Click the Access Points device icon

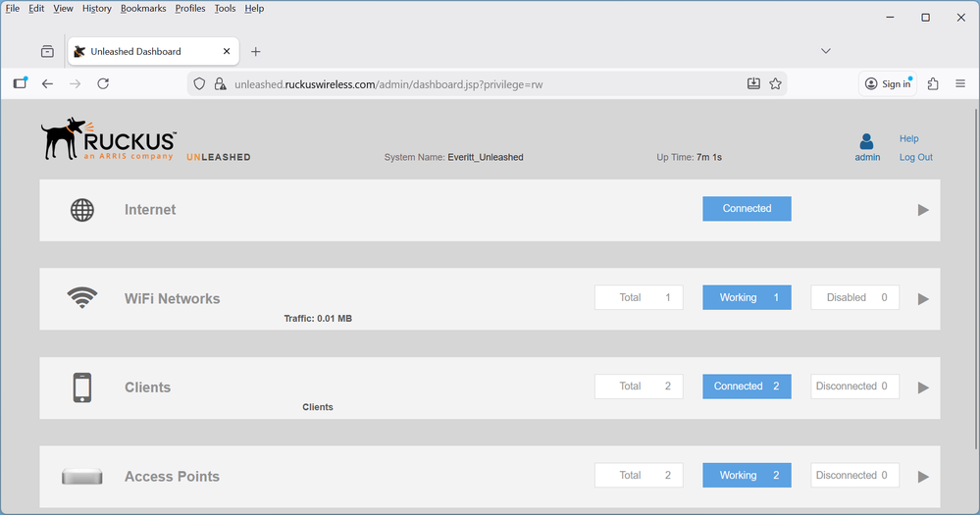81,477
